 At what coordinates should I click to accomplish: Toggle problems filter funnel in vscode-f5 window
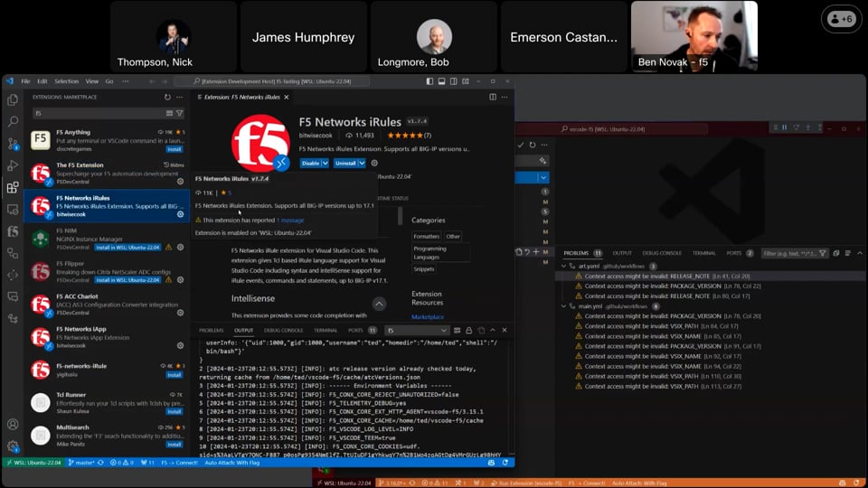pos(823,253)
